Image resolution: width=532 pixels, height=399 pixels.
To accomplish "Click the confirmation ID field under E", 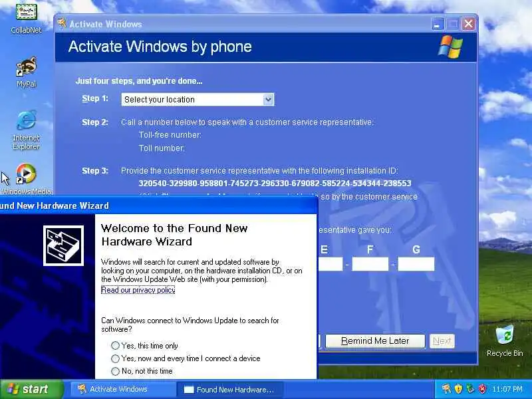I will [330, 264].
